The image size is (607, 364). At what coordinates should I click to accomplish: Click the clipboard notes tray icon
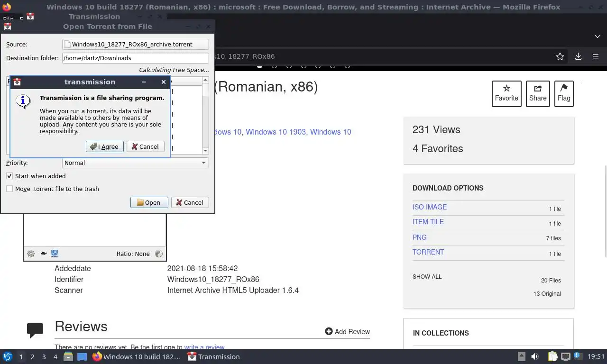click(x=552, y=356)
